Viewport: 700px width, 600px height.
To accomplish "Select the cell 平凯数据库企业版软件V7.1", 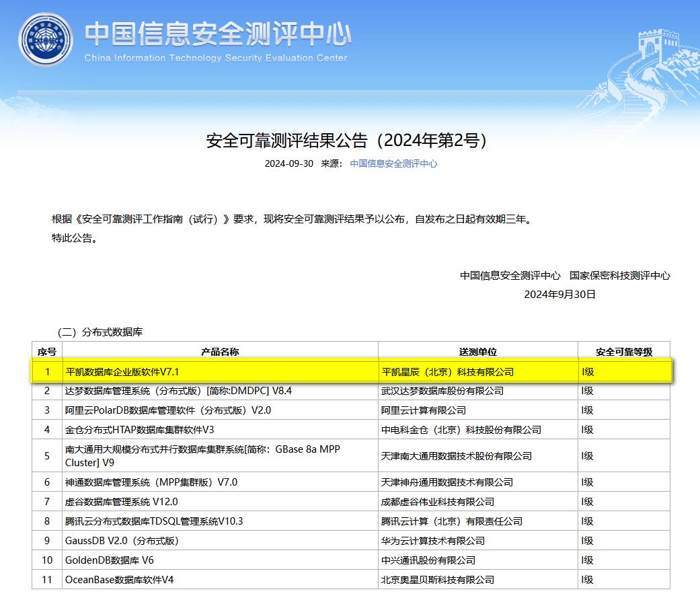I will tap(221, 371).
